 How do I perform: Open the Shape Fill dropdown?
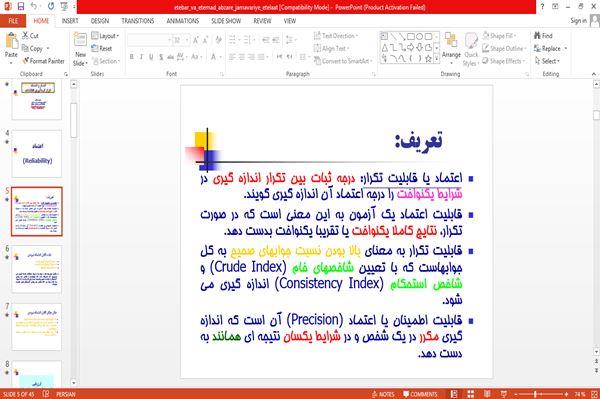[499, 36]
